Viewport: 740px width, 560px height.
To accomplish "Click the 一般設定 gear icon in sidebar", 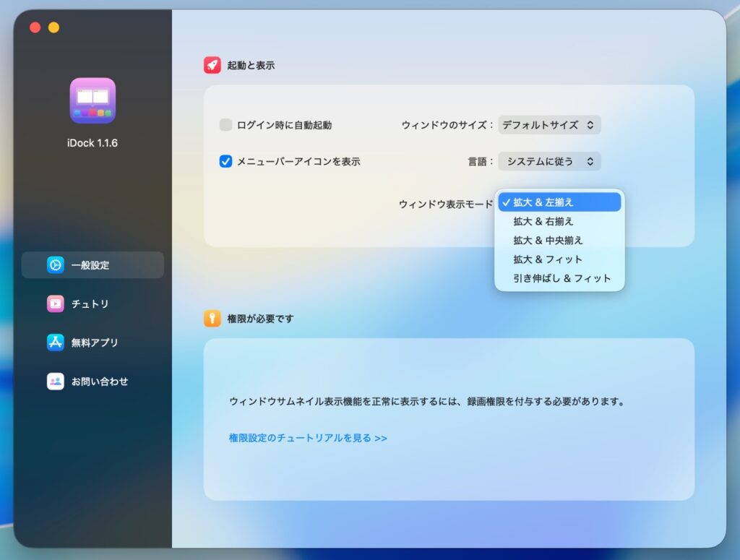I will pyautogui.click(x=56, y=265).
